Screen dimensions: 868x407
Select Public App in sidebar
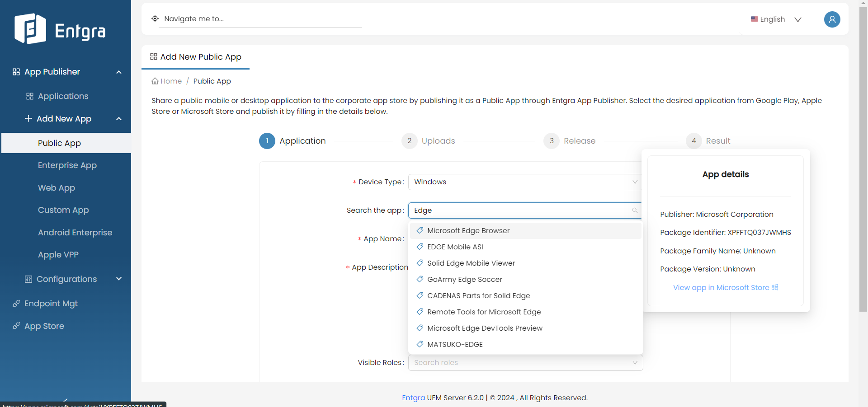[66, 143]
